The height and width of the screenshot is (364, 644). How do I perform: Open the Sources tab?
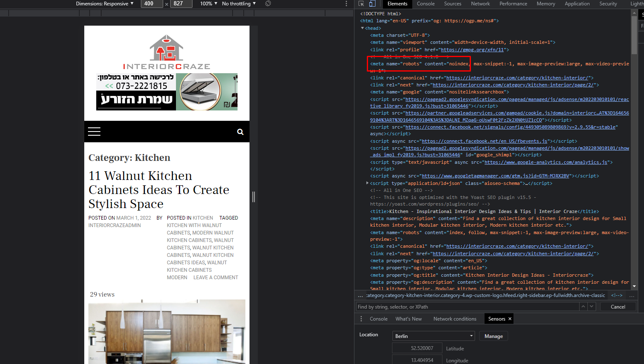pyautogui.click(x=453, y=4)
